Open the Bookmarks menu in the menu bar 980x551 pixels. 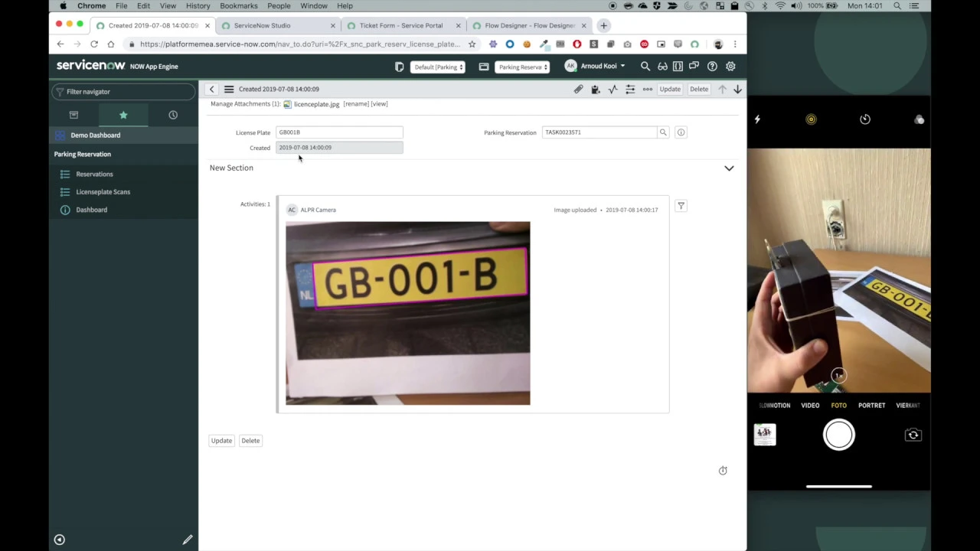238,6
